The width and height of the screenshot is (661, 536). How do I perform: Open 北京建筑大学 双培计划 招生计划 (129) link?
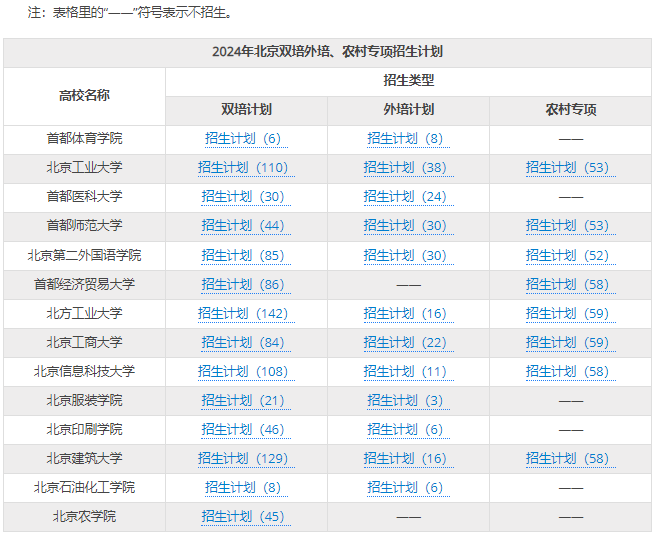246,459
